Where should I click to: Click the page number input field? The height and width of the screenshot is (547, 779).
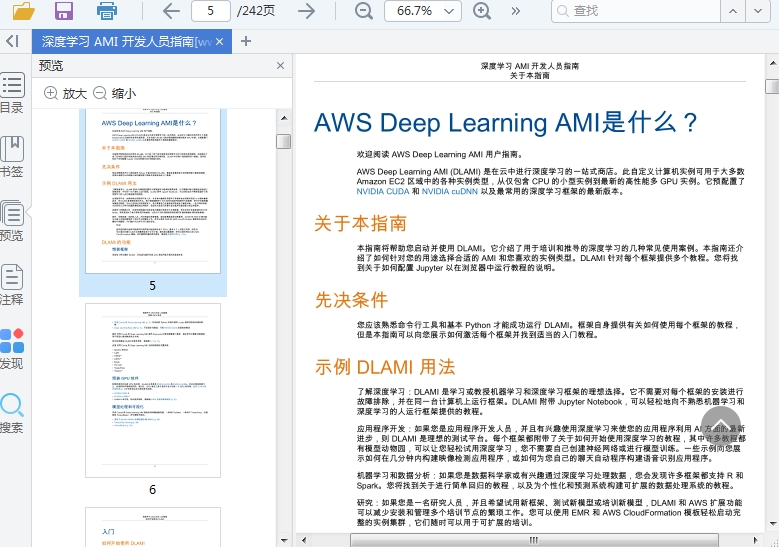coord(211,11)
